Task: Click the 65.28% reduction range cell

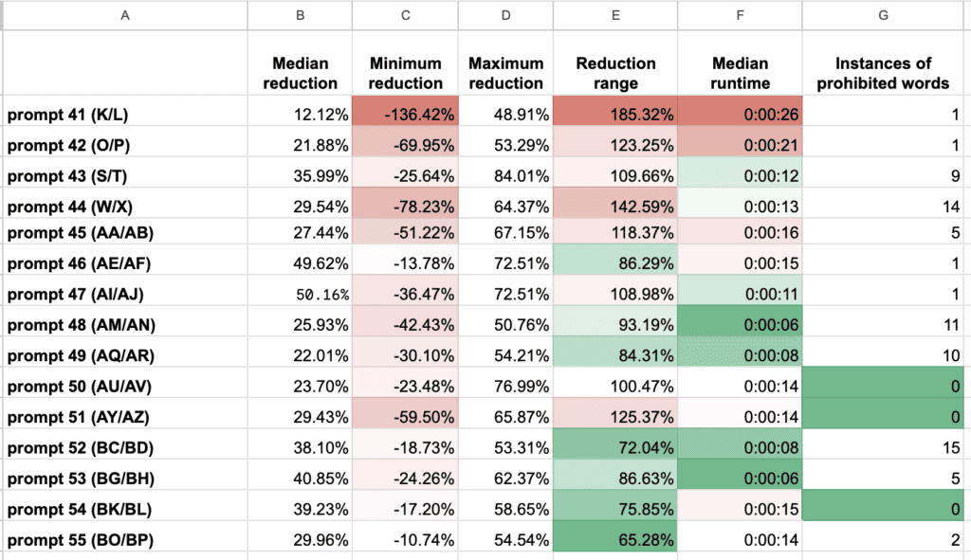Action: (615, 540)
